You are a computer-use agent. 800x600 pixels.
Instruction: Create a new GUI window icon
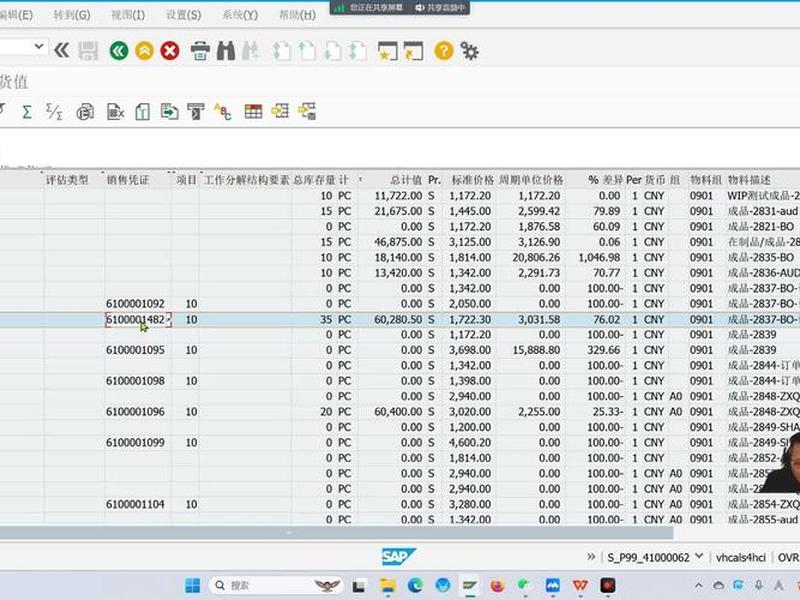(388, 51)
